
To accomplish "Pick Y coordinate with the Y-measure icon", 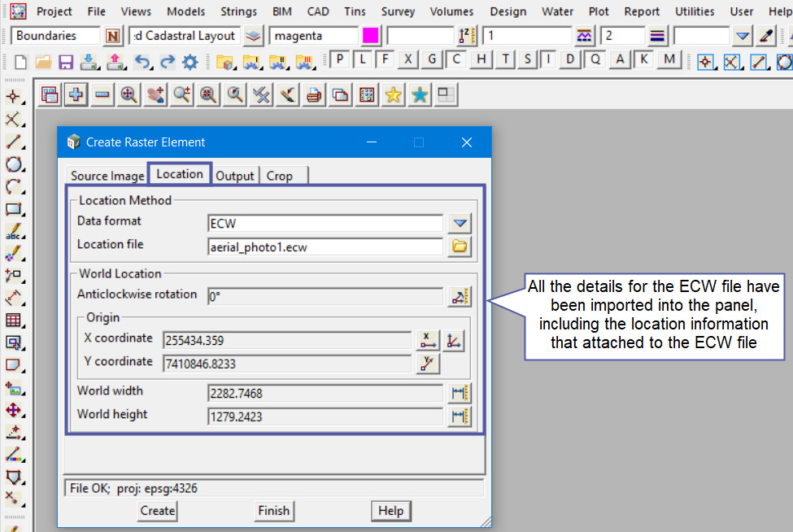I will click(427, 364).
